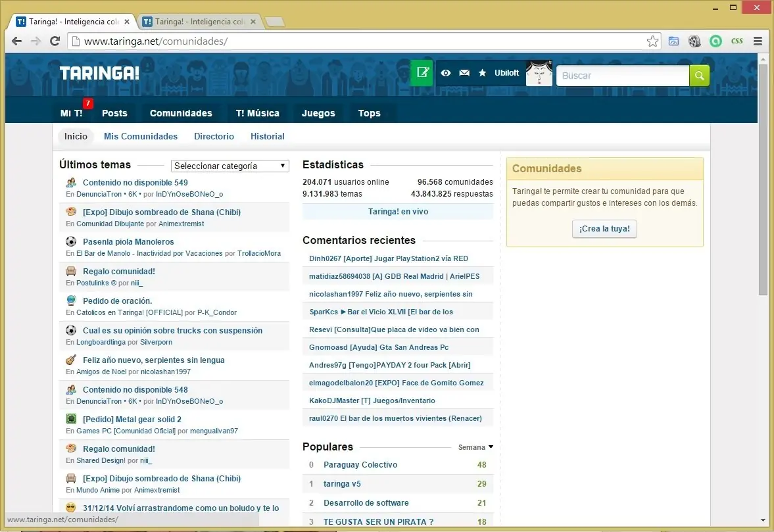Click the browser forward arrow
Image resolution: width=774 pixels, height=532 pixels.
[36, 41]
